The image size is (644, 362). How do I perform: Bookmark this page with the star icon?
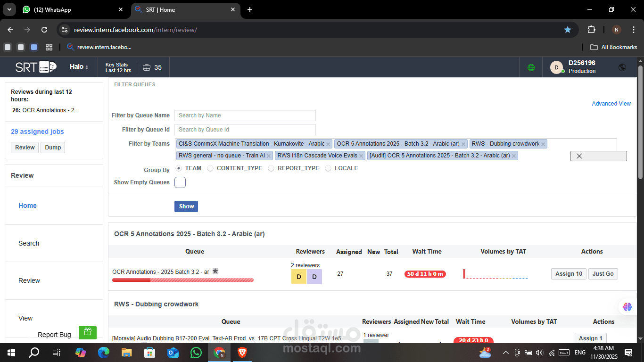pos(568,30)
